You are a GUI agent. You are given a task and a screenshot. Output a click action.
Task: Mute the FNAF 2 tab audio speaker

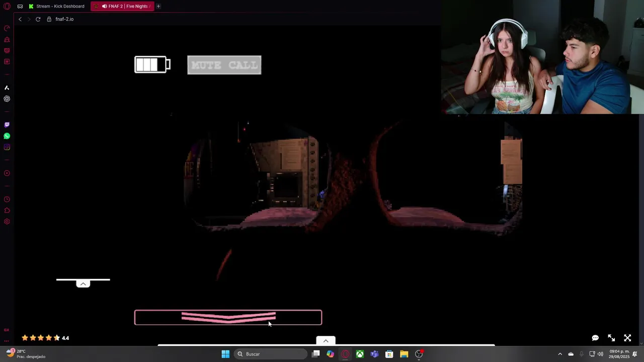104,6
